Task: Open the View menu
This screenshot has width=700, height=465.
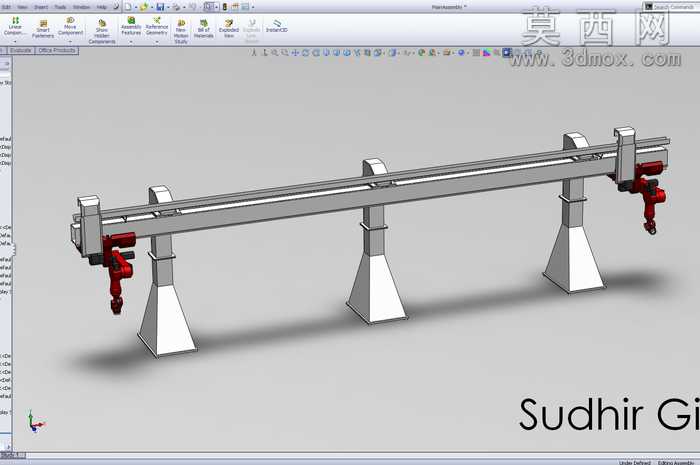Action: click(x=22, y=7)
